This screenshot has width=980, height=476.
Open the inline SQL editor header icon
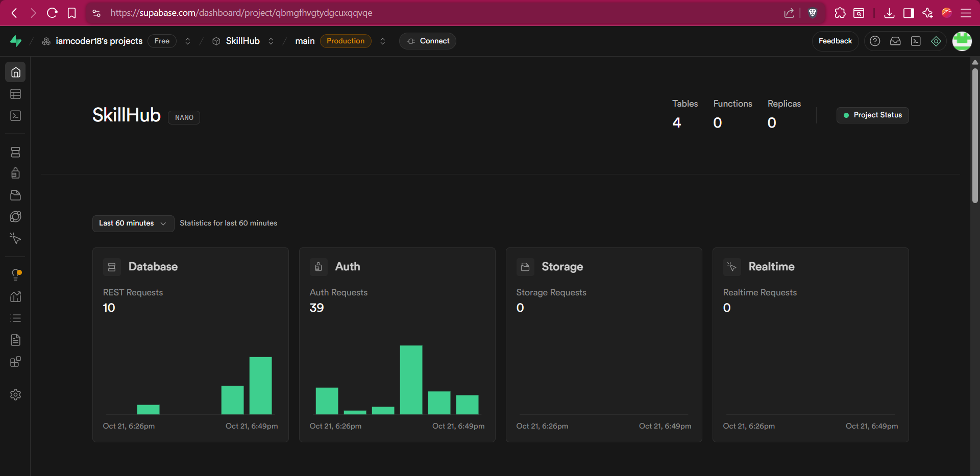[x=916, y=41]
